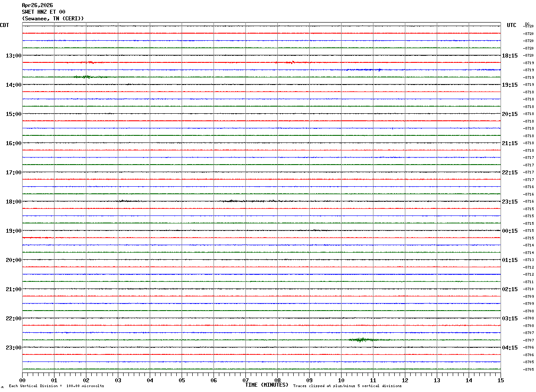Screen dimensions: 536x392
Task: Click minute 01 on the time axis
Action: 54,380
